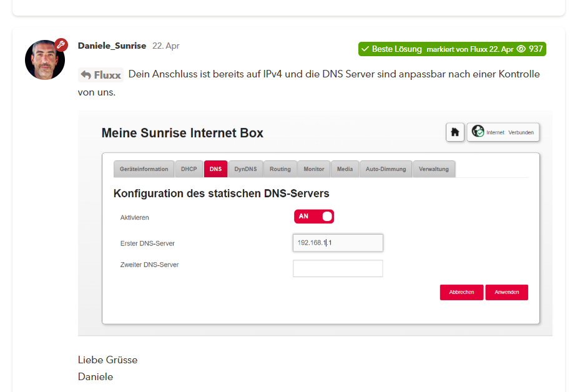Go to the DynDNS tab
This screenshot has height=392, width=575.
[x=245, y=169]
